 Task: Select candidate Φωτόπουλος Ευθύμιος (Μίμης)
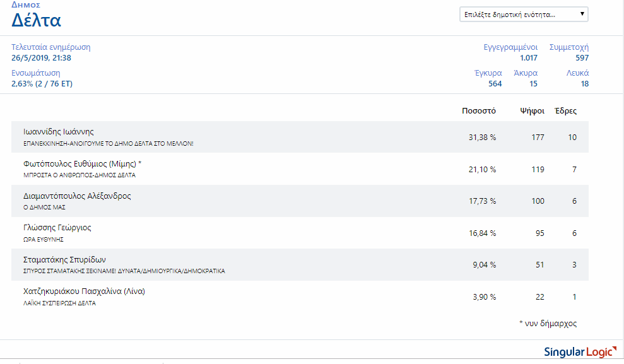coord(79,163)
